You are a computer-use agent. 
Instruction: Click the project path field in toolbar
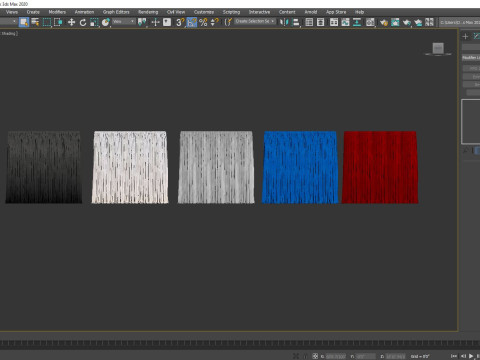click(x=460, y=22)
